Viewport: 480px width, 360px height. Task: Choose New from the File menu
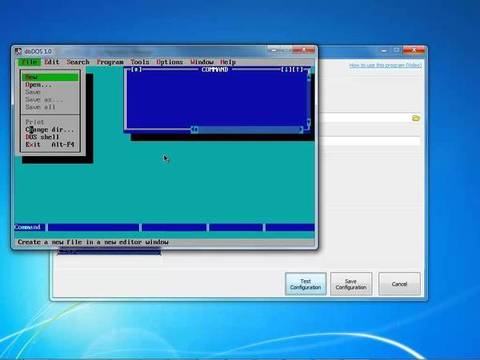point(50,77)
